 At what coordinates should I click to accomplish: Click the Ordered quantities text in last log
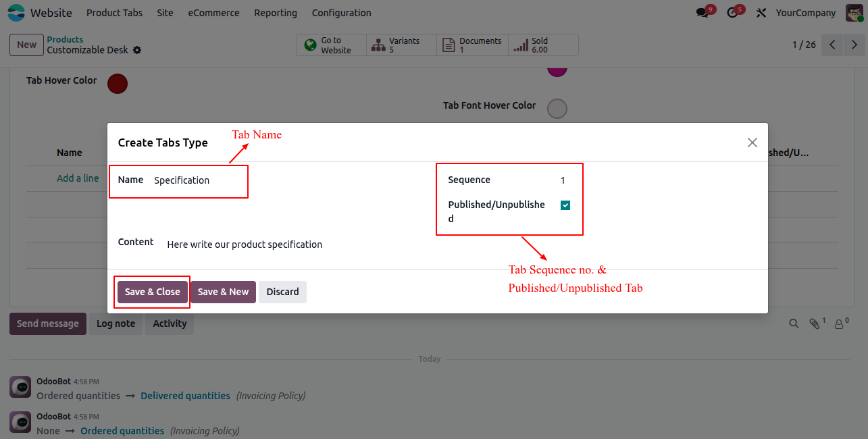[x=122, y=431]
